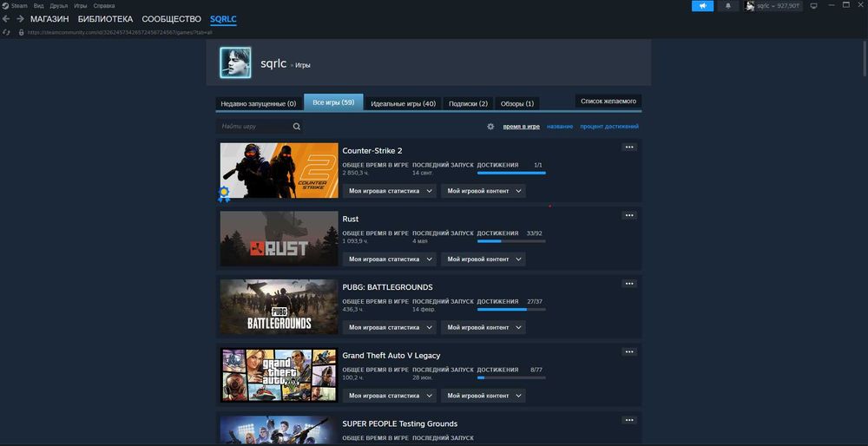Open Rust three-dot options menu
This screenshot has height=446, width=868.
click(x=629, y=215)
